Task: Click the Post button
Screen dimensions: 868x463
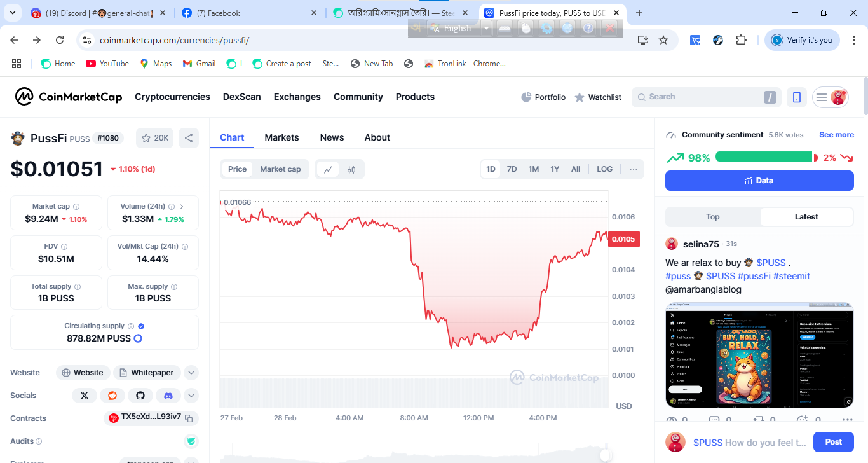Action: [x=833, y=442]
